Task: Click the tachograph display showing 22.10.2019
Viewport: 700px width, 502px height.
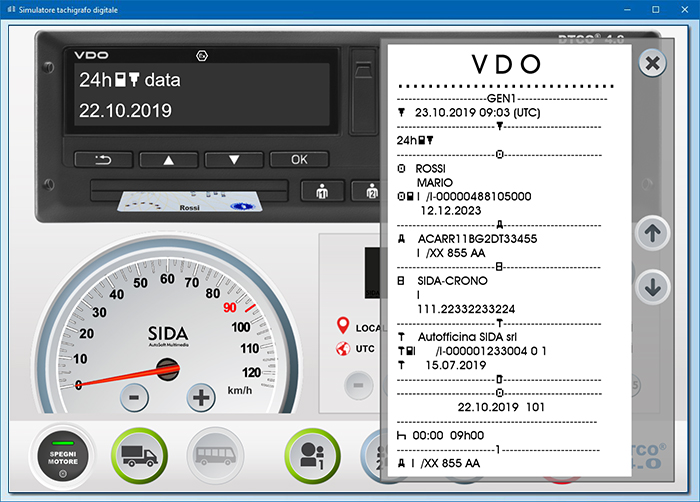Action: pos(200,95)
